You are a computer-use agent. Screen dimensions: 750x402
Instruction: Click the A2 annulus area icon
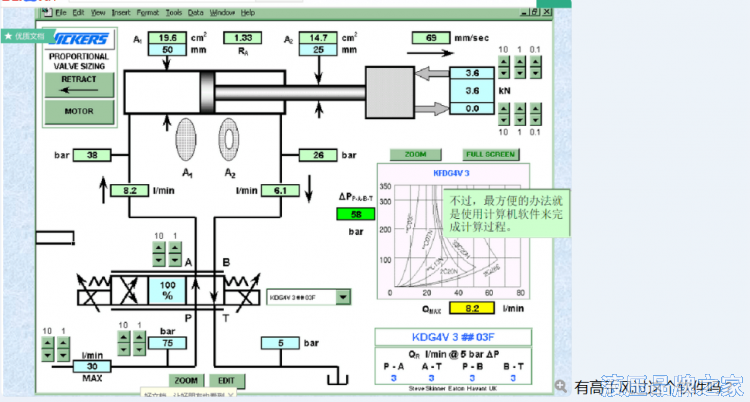pyautogui.click(x=230, y=139)
